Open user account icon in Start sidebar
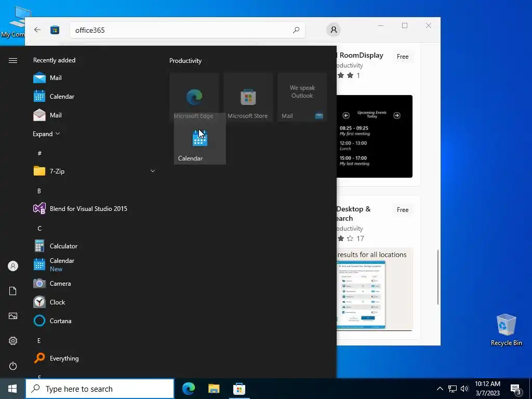Screen dimensions: 532x399 13,266
